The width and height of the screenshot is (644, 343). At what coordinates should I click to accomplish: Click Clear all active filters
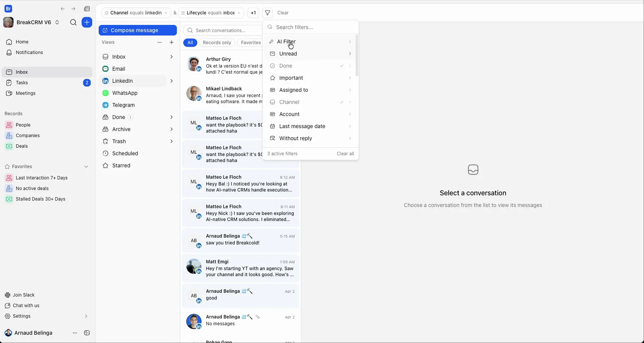click(345, 154)
